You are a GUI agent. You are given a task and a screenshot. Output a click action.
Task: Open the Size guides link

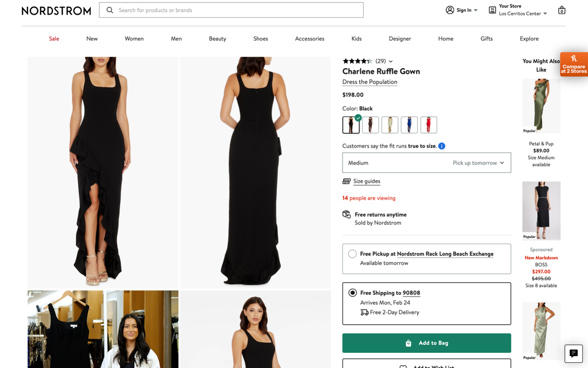coord(367,181)
